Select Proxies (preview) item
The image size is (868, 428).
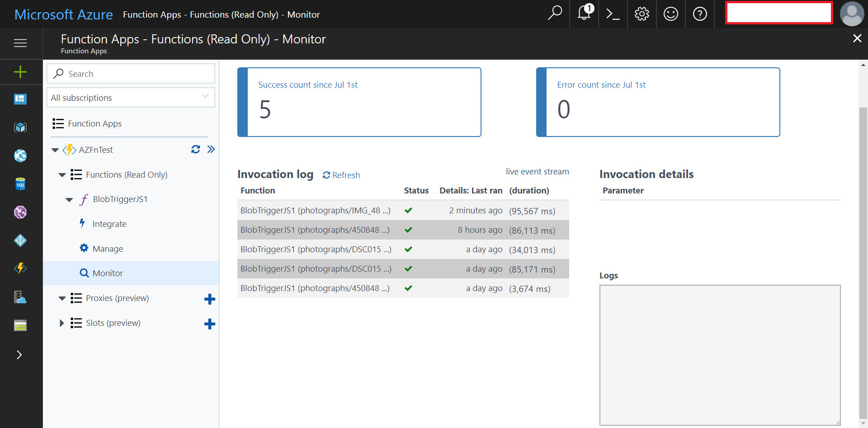pos(117,298)
